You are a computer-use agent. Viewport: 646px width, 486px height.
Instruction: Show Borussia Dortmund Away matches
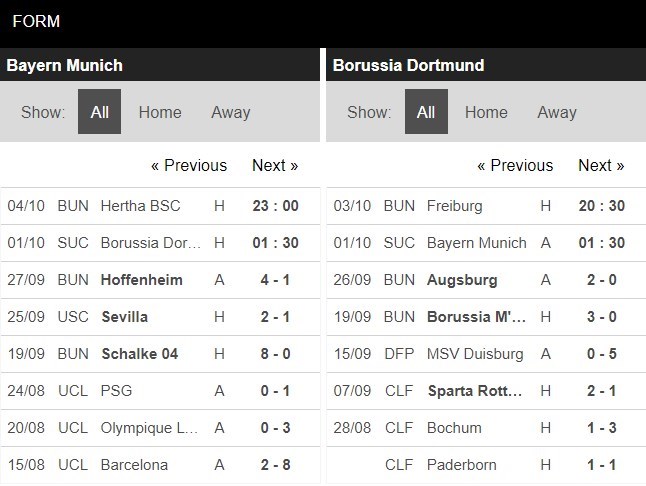(557, 112)
